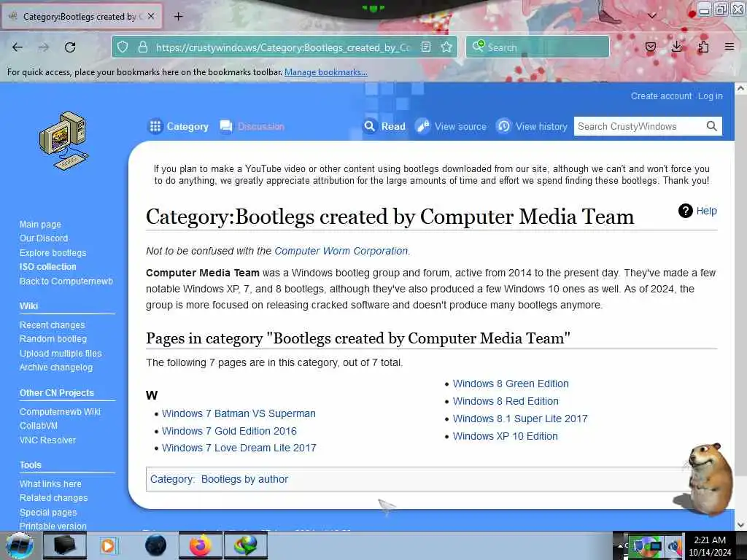The image size is (747, 560).
Task: Open Our Discord sidebar link
Action: coord(44,238)
